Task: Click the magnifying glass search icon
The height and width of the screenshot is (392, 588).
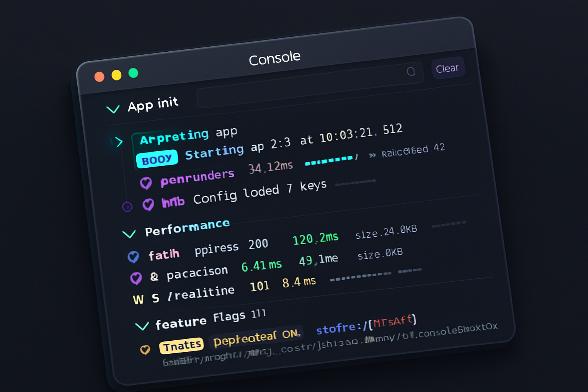Action: [412, 72]
